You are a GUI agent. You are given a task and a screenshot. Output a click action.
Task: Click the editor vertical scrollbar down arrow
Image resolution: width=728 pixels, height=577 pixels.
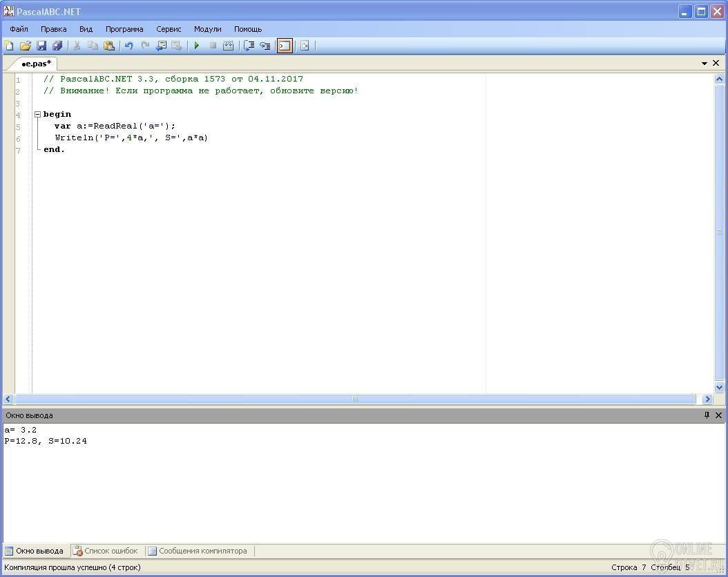[719, 387]
